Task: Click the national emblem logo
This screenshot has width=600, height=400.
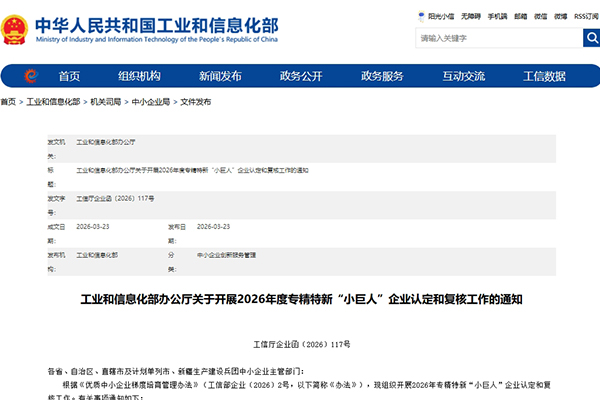Action: 15,29
